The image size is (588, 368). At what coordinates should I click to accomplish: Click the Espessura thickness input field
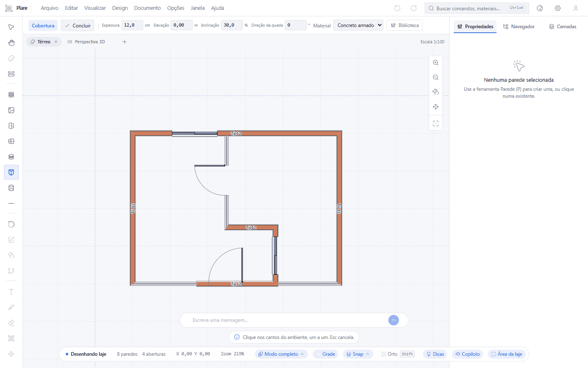132,25
